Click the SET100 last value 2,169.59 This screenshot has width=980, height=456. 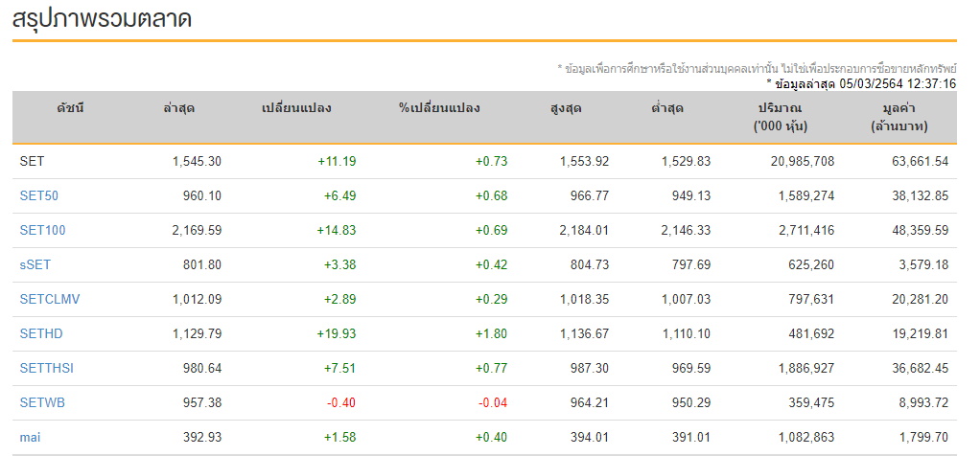(x=197, y=231)
